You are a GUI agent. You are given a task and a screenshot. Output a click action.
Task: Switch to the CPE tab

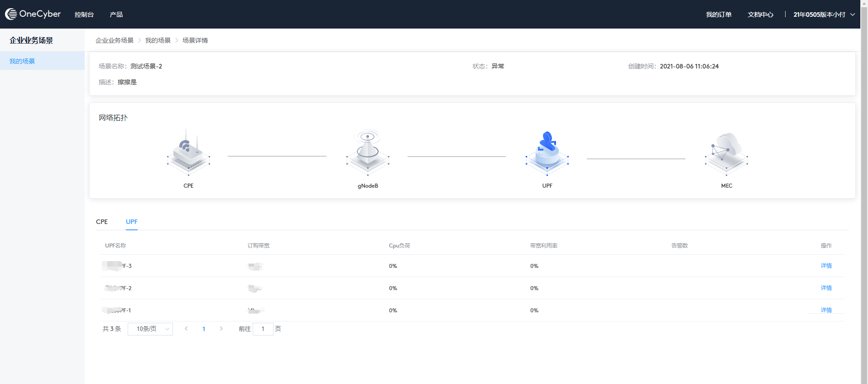(x=102, y=222)
